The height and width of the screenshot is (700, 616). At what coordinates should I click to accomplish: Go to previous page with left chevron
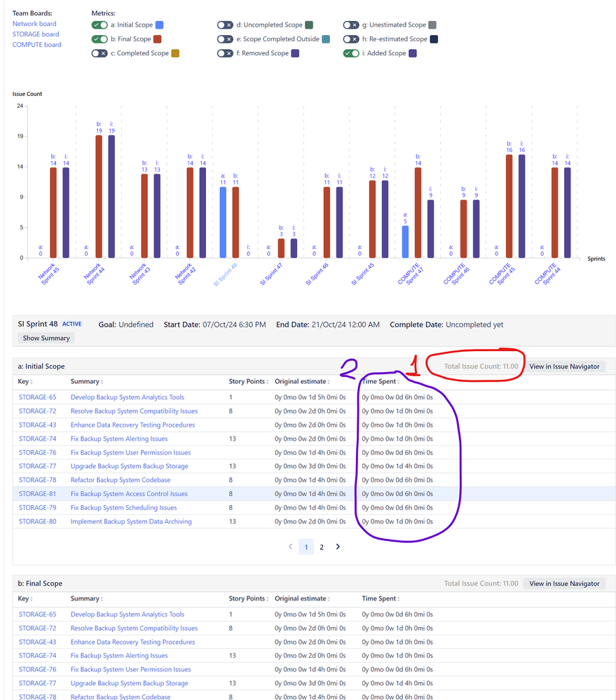click(291, 547)
